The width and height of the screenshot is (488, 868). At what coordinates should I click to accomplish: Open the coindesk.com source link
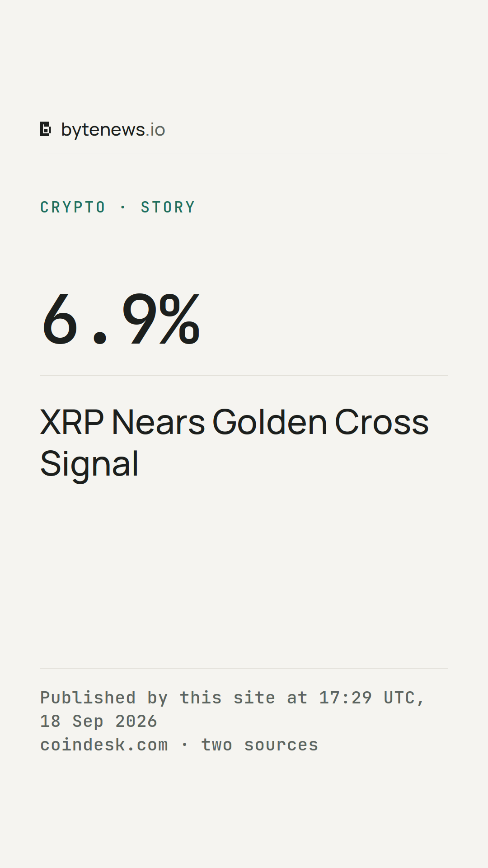104,745
